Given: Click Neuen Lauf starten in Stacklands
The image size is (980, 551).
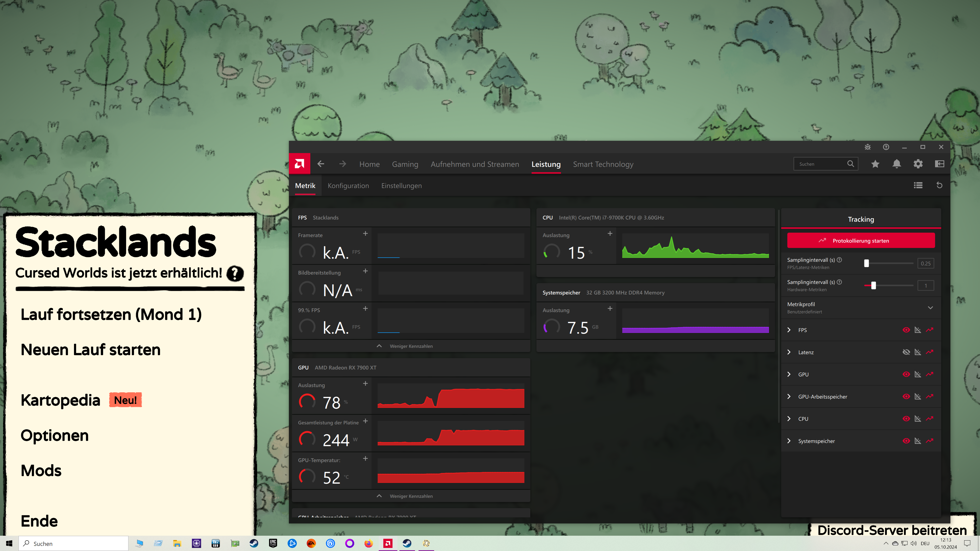Looking at the screenshot, I should (x=91, y=349).
